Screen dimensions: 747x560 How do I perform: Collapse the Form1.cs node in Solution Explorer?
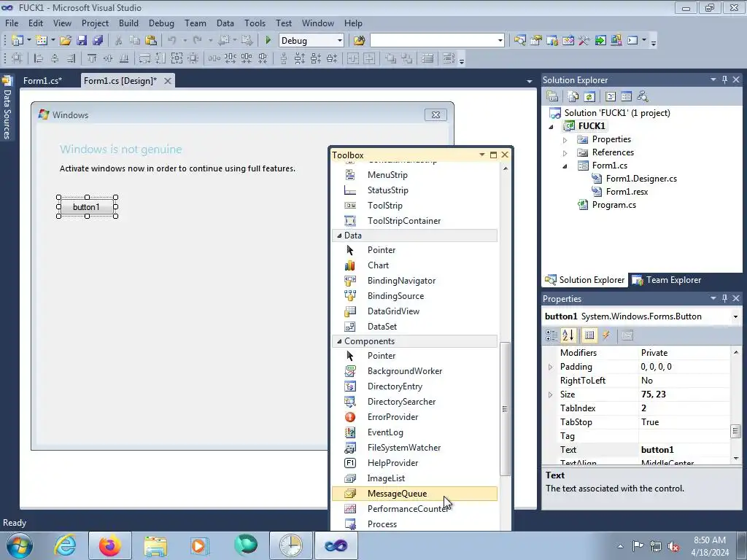(565, 166)
